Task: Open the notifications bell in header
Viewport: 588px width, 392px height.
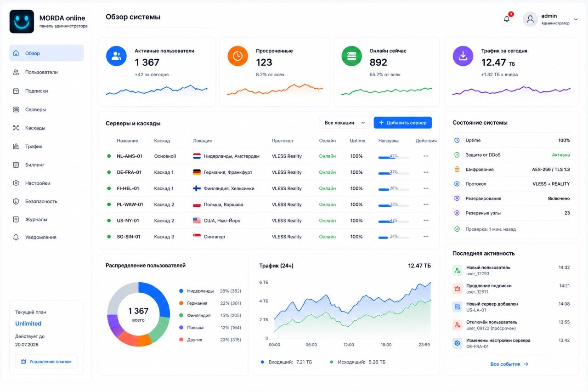Action: pos(507,19)
